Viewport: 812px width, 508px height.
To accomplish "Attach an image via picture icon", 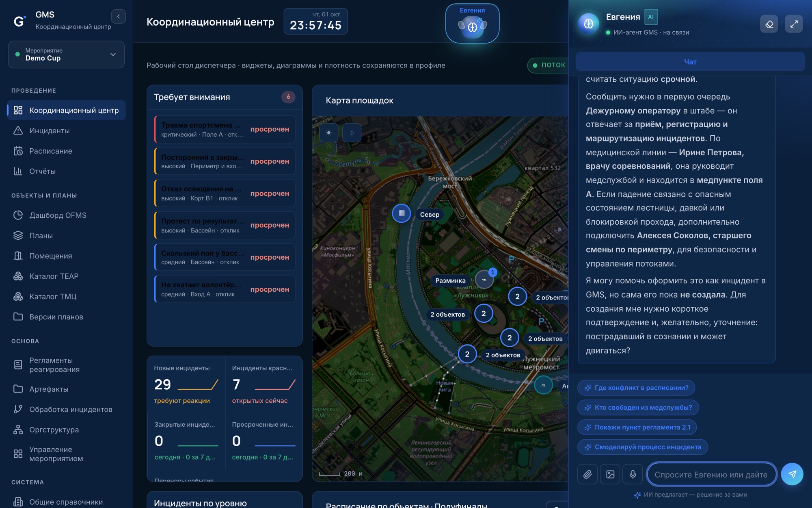I will coord(610,474).
